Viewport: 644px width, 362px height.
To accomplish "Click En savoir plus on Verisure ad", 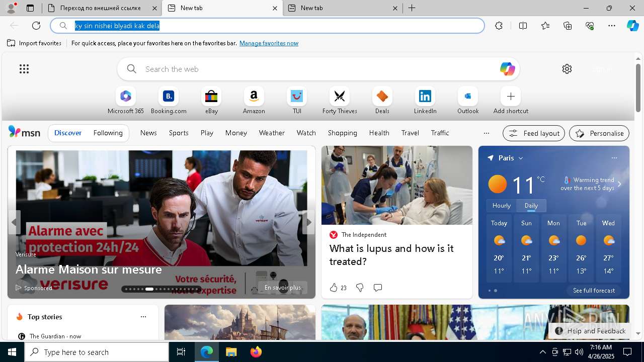I will coord(283,288).
